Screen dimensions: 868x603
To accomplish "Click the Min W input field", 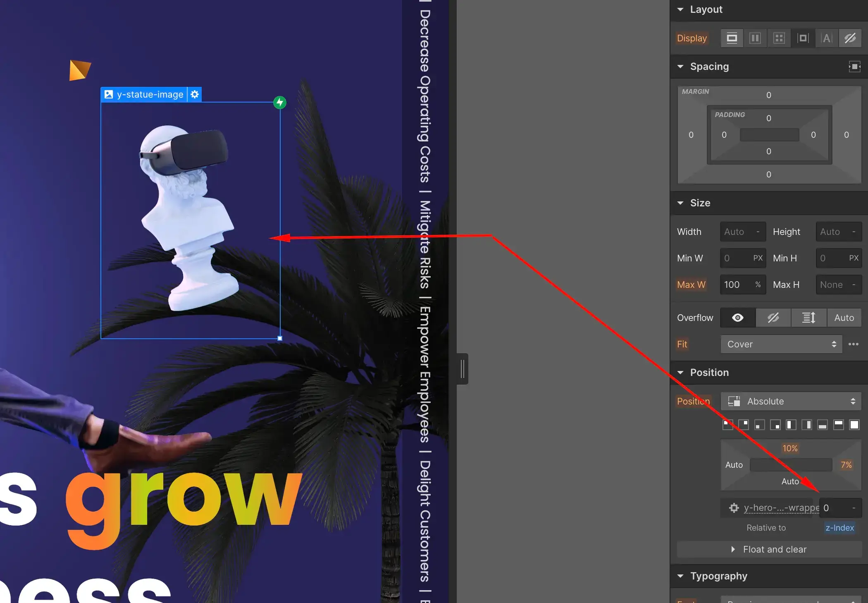I will point(743,258).
